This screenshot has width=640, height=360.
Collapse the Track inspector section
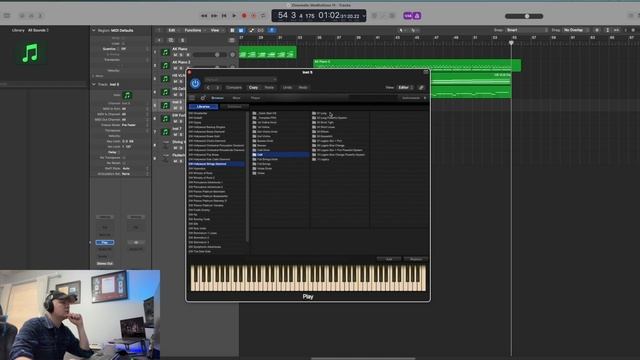(94, 84)
